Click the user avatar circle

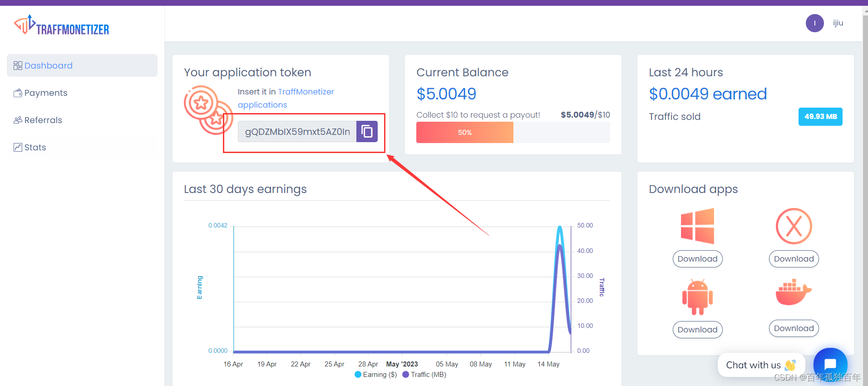815,23
